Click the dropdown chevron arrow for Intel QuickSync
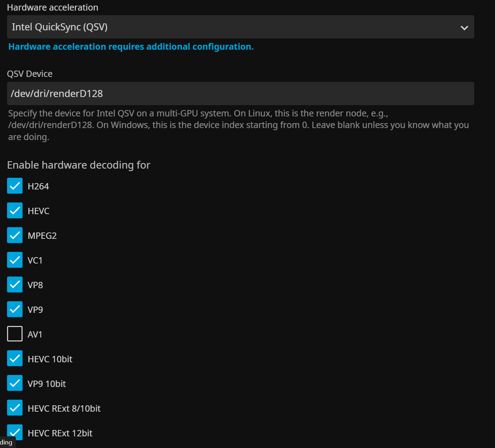Viewport: 495px width, 448px height. (x=464, y=28)
